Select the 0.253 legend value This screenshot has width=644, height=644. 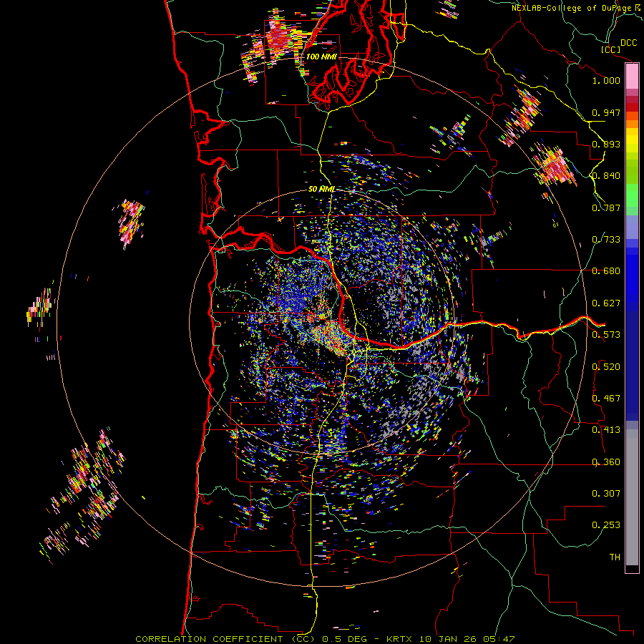click(606, 525)
